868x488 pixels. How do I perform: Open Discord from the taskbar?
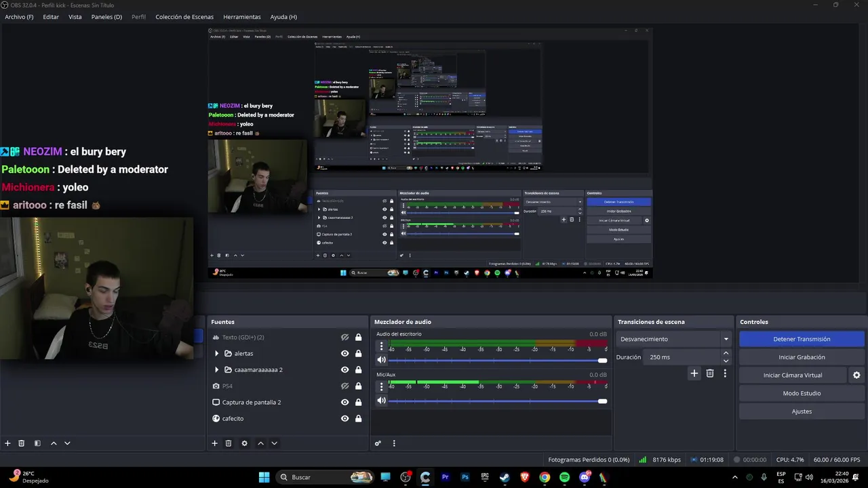pyautogui.click(x=585, y=477)
